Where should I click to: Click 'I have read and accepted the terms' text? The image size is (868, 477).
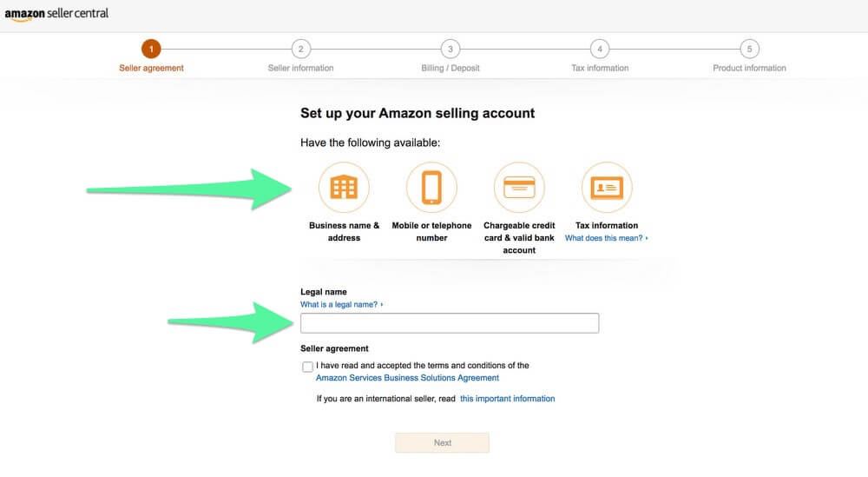[x=423, y=366]
